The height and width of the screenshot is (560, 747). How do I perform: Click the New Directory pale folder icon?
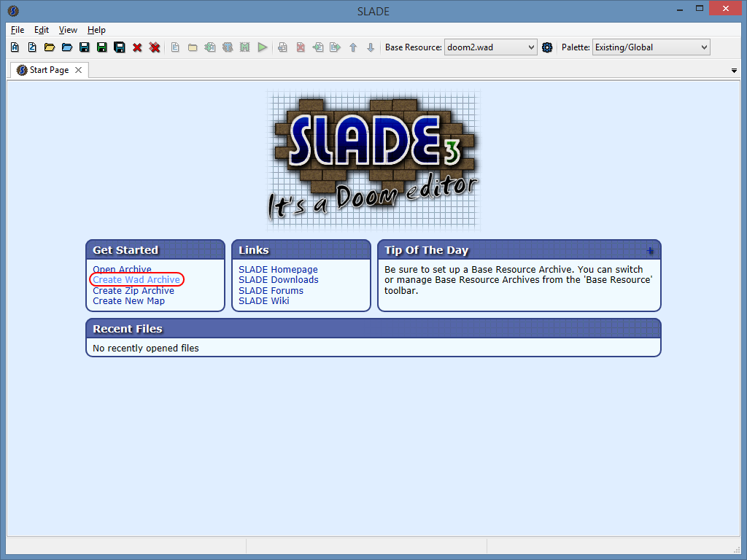pos(193,47)
